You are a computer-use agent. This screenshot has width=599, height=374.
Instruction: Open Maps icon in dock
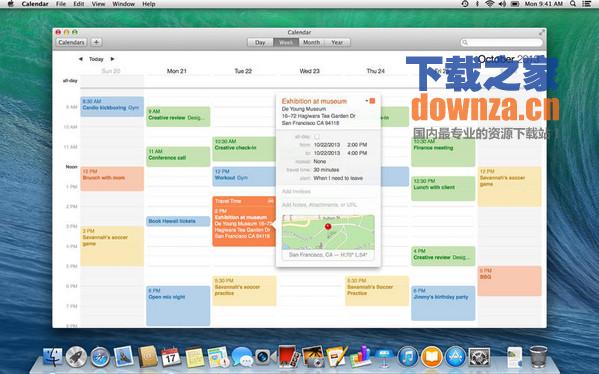click(x=218, y=357)
